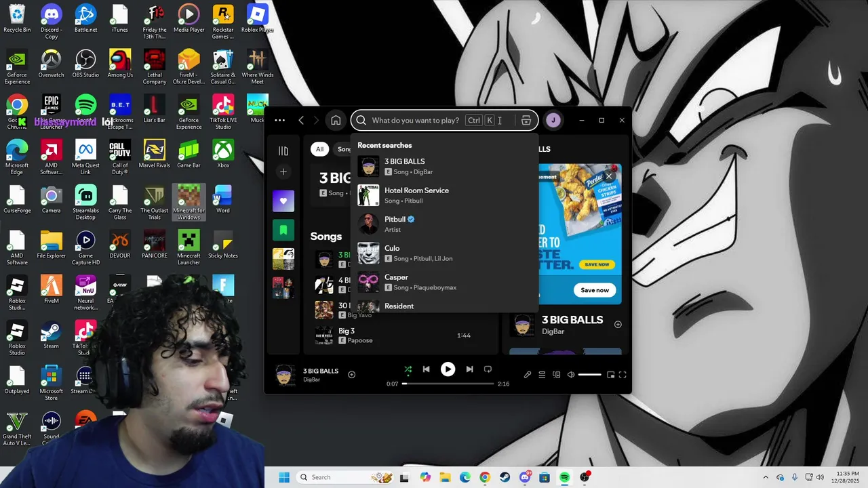This screenshot has width=868, height=488.
Task: Open the Spotify Home page
Action: click(x=336, y=121)
